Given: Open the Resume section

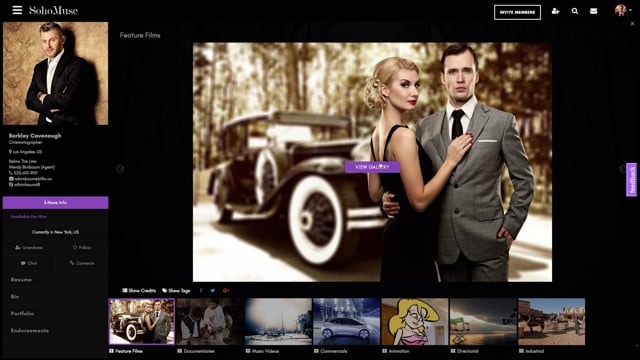Looking at the screenshot, I should click(21, 280).
